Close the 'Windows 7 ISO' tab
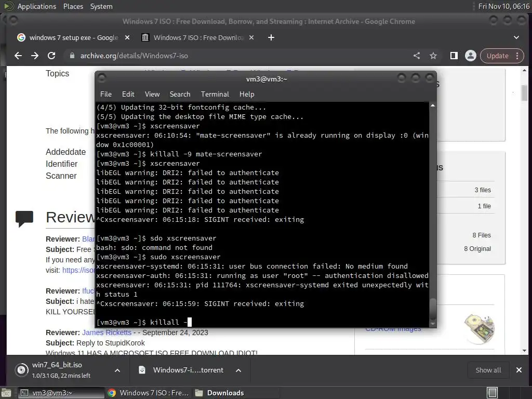The image size is (532, 399). pyautogui.click(x=251, y=37)
